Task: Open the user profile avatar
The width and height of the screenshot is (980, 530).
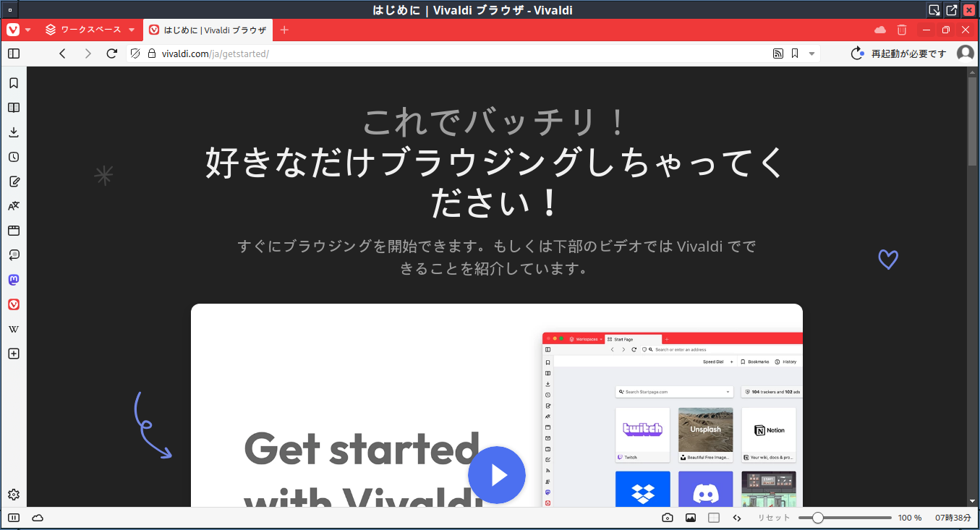Action: point(966,54)
